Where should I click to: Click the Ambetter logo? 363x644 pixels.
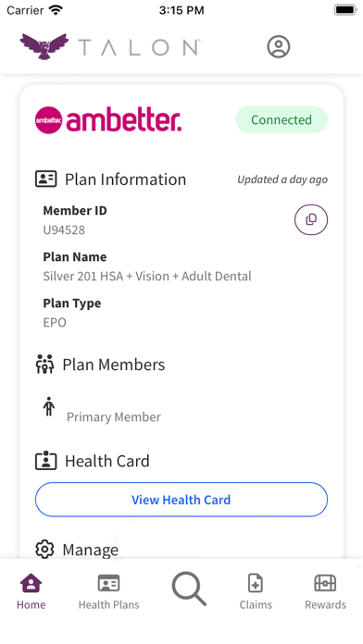[x=108, y=119]
